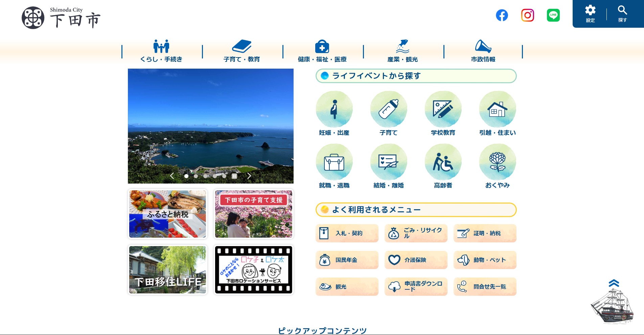Open 市政情報 menu
The image size is (644, 335).
point(483,51)
